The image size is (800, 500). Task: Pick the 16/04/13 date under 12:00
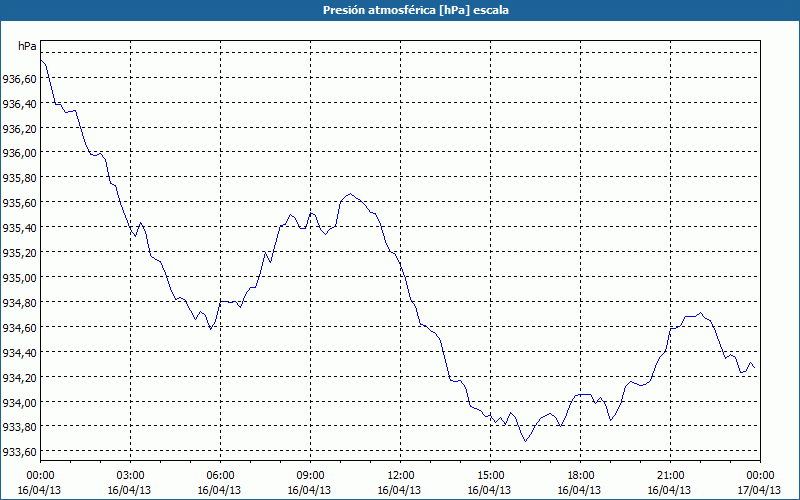point(399,490)
